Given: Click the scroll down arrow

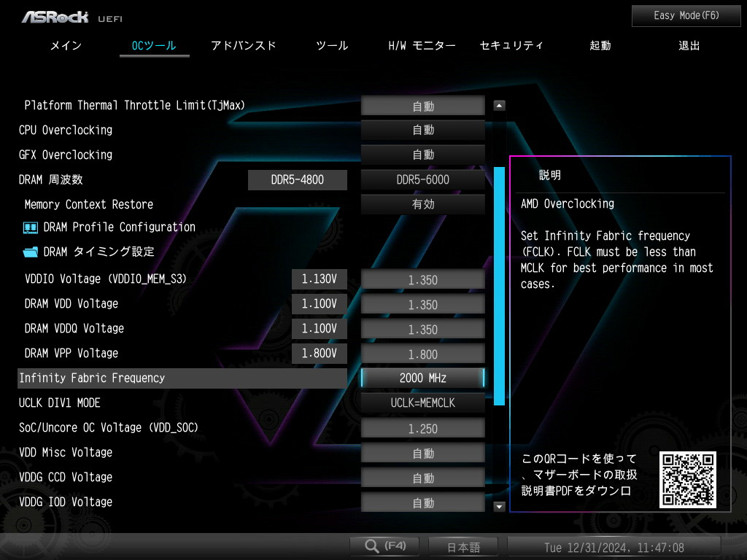Looking at the screenshot, I should click(499, 506).
